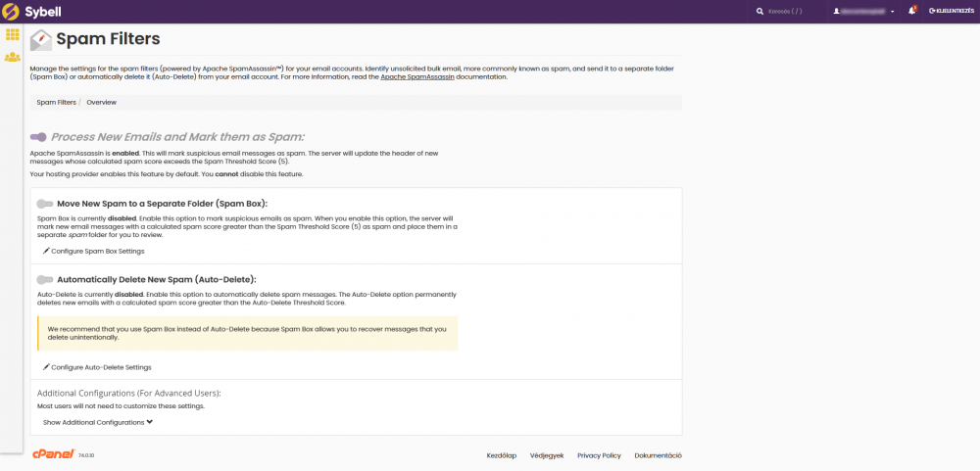Click the cPanel version number 74.0.10

85,456
